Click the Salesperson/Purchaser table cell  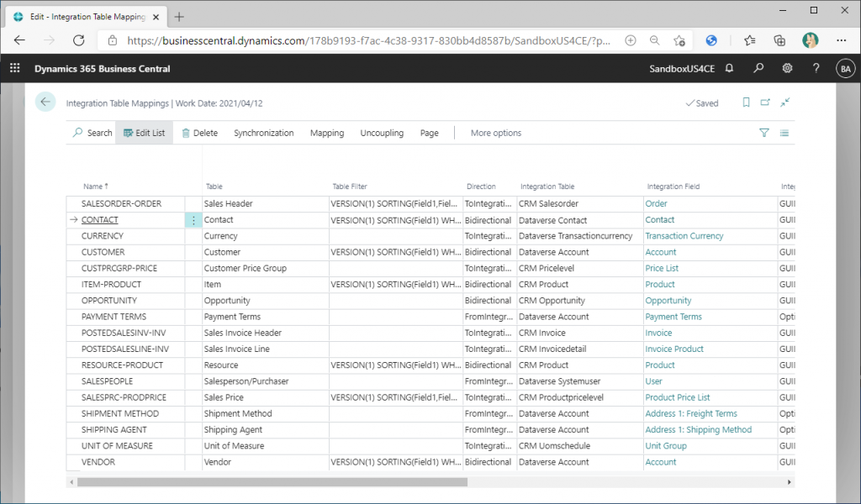[x=265, y=381]
